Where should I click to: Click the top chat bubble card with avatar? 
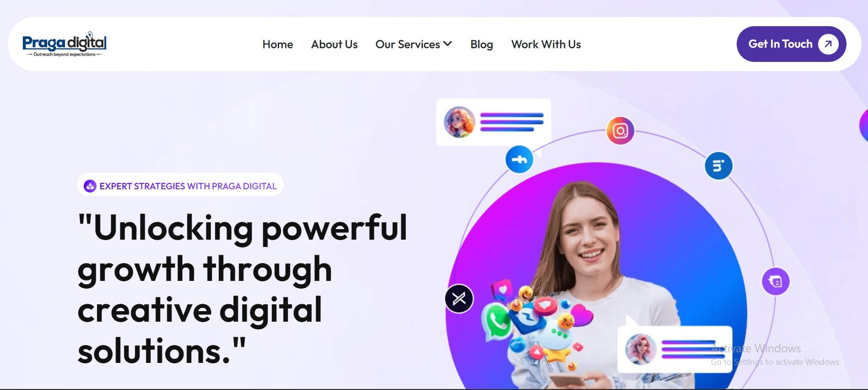(494, 122)
